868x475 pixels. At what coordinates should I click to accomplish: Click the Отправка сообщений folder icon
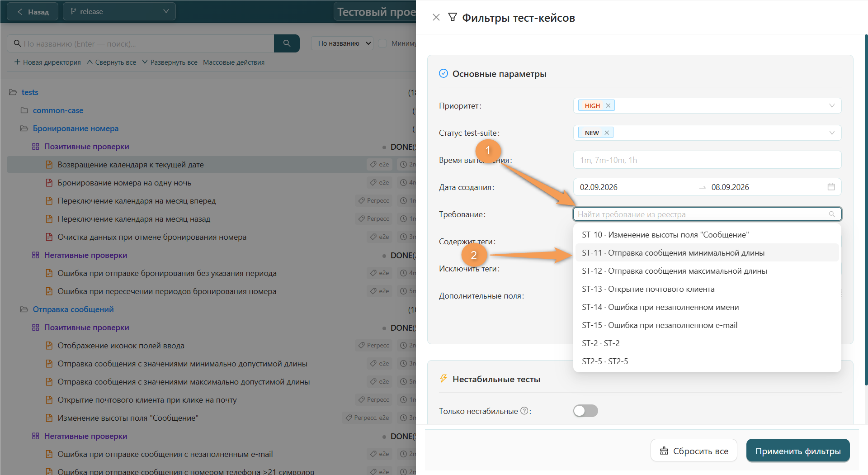[24, 309]
